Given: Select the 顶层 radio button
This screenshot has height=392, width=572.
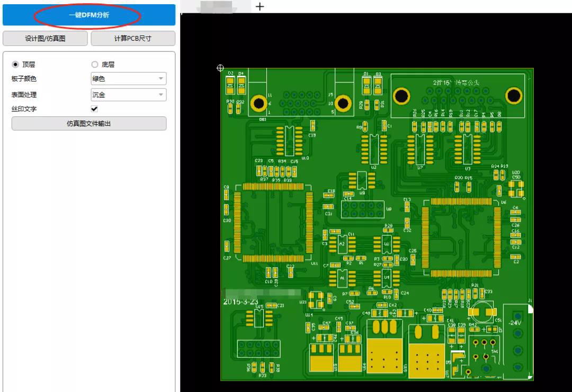Looking at the screenshot, I should 15,65.
